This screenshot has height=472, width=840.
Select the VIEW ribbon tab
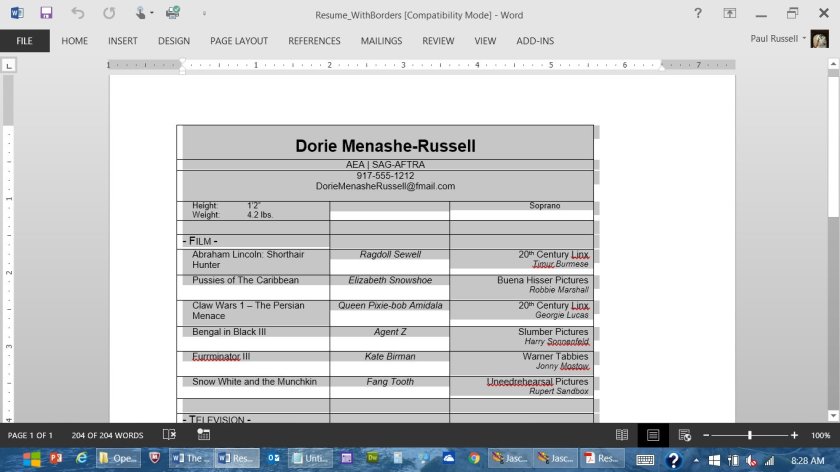(485, 41)
